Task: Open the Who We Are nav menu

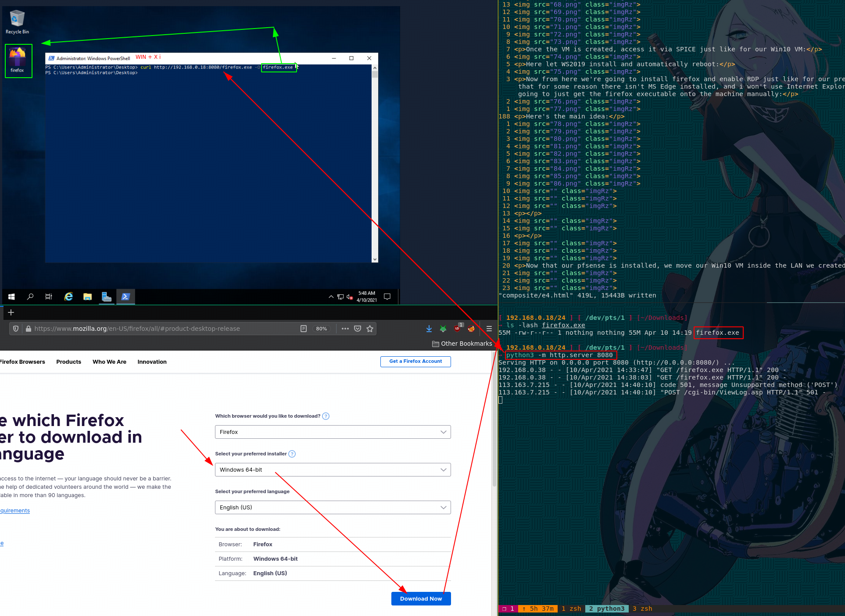Action: (x=109, y=362)
